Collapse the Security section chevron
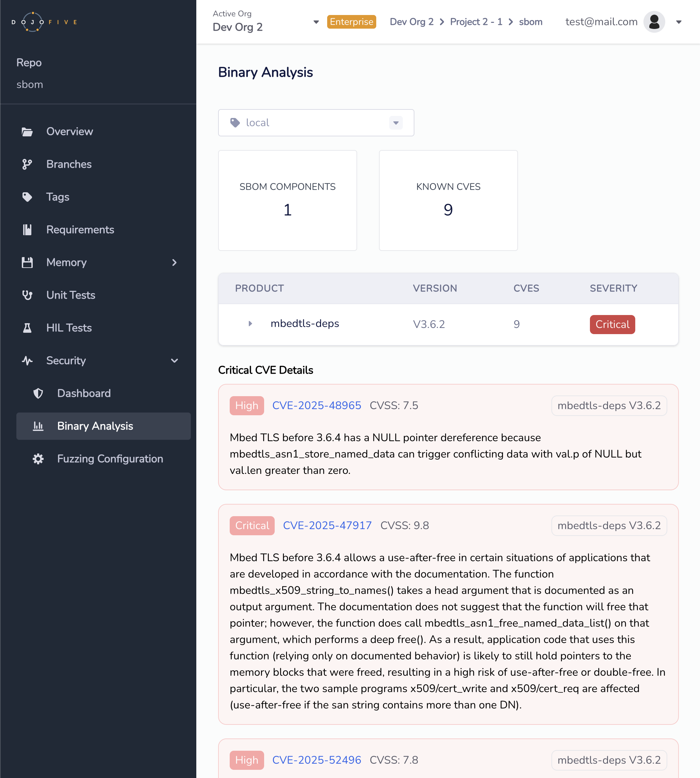 tap(174, 360)
